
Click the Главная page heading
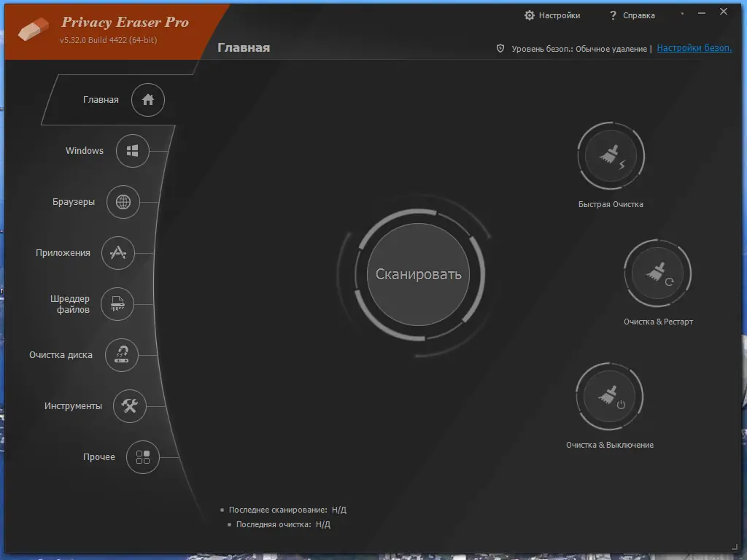click(x=244, y=47)
